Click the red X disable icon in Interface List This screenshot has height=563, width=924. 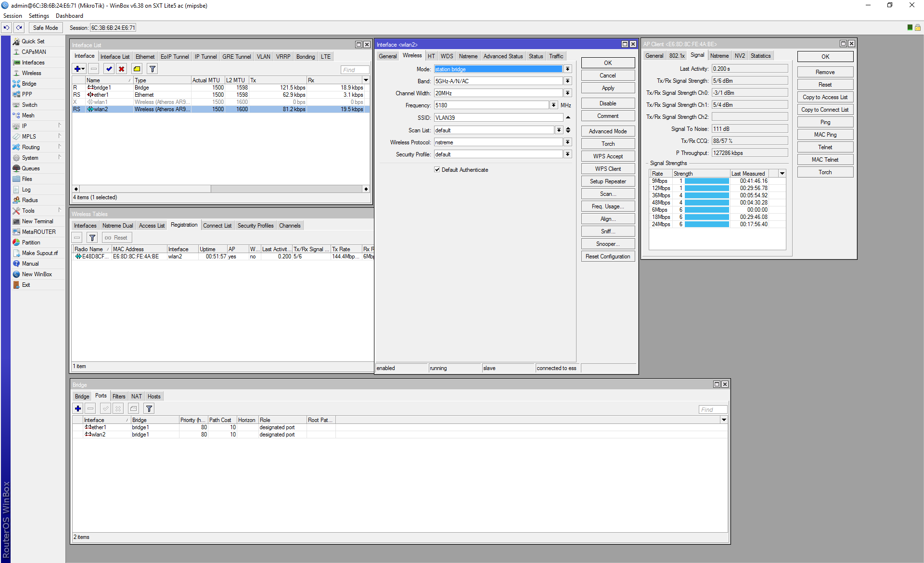tap(122, 69)
